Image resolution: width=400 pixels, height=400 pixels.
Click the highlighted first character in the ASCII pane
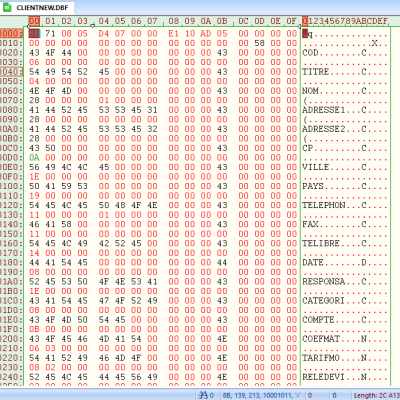(x=305, y=34)
